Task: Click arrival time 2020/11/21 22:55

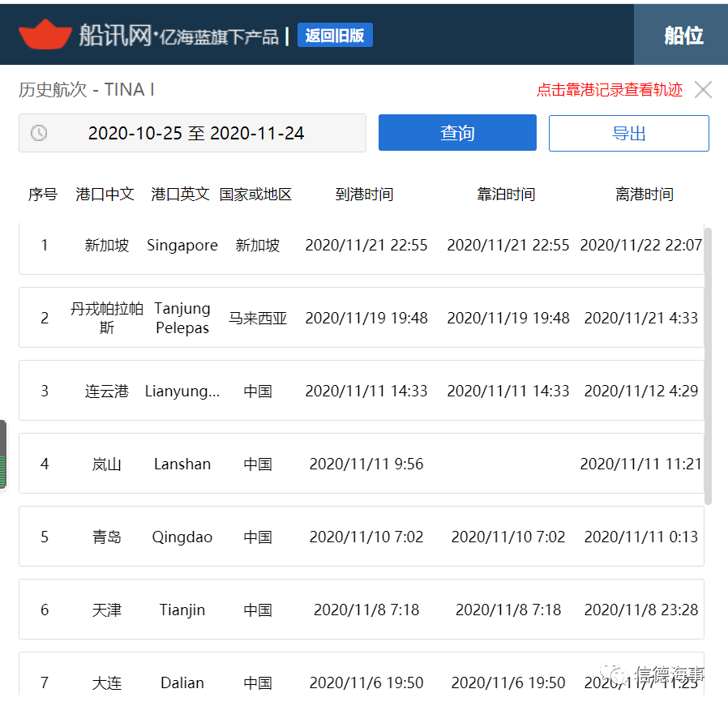Action: [366, 245]
